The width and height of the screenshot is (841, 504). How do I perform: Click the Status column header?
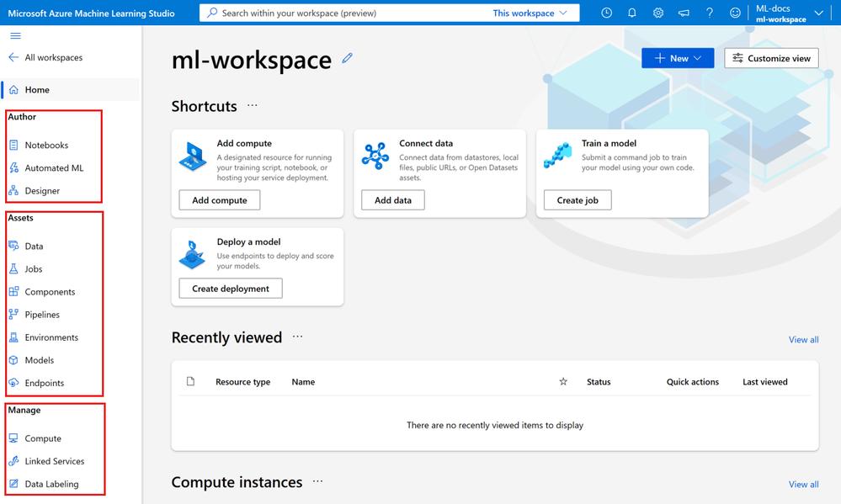click(599, 382)
